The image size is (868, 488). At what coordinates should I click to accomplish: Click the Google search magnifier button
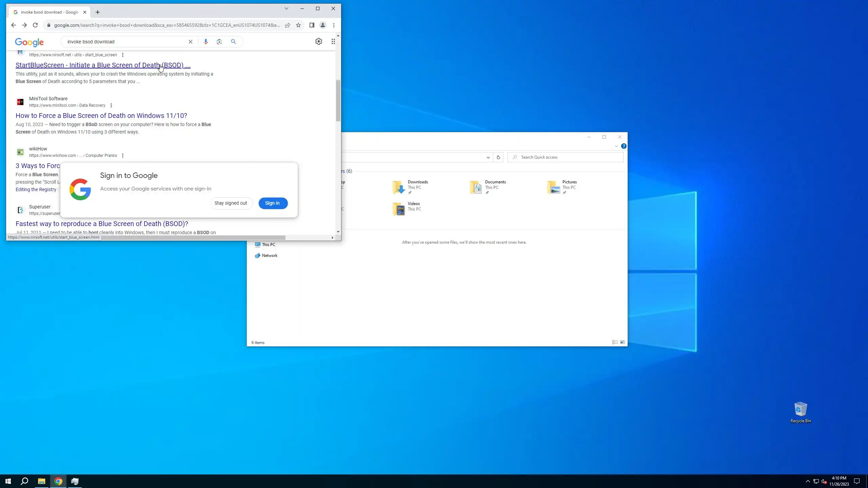233,42
